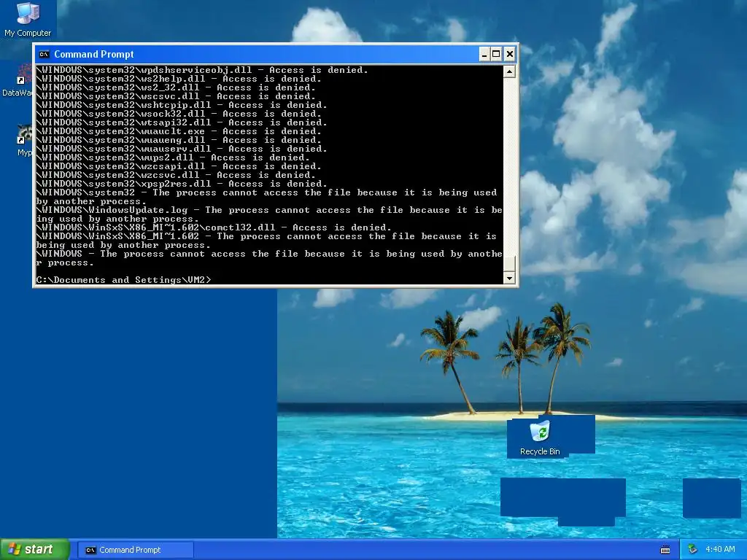Select the Recycle Bin desktop icon
The height and width of the screenshot is (560, 747).
coord(540,438)
